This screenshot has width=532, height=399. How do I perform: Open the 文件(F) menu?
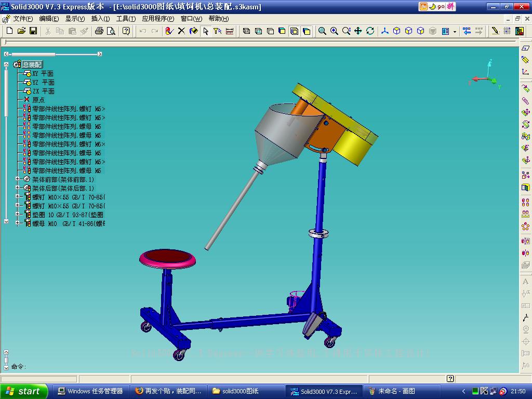coord(23,19)
